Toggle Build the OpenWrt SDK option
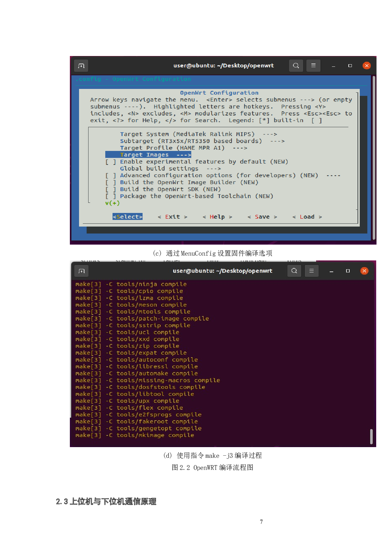This screenshot has width=392, height=555. [x=111, y=190]
